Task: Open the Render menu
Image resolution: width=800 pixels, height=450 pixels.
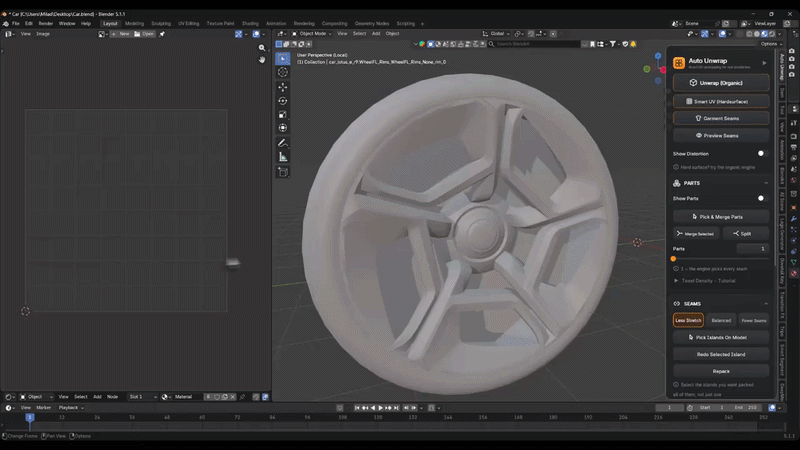Action: (45, 23)
